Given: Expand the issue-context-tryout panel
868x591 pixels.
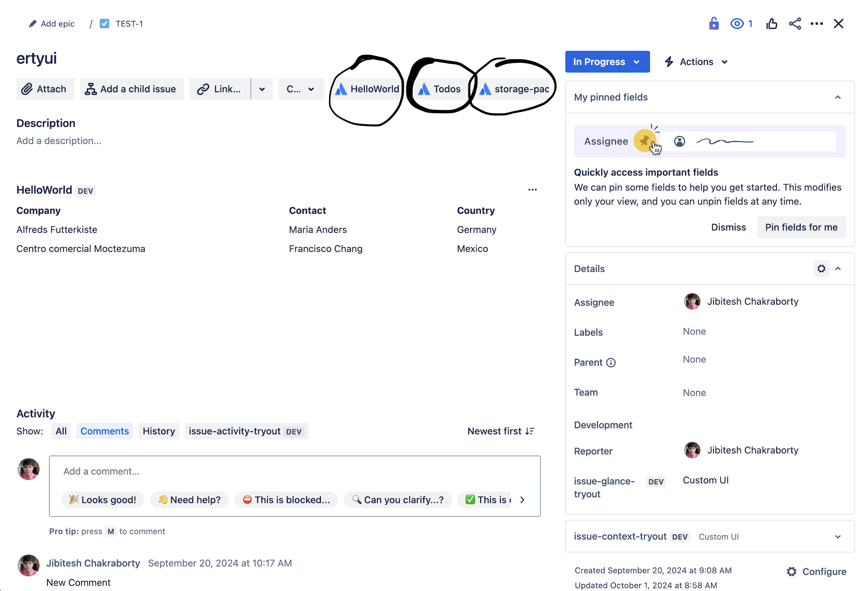Looking at the screenshot, I should pyautogui.click(x=838, y=536).
